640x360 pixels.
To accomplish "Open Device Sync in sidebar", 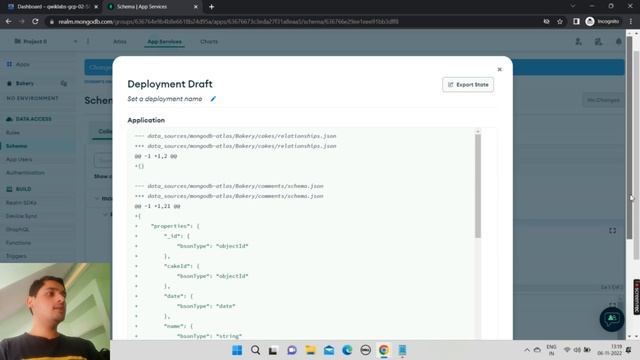I will pos(21,216).
